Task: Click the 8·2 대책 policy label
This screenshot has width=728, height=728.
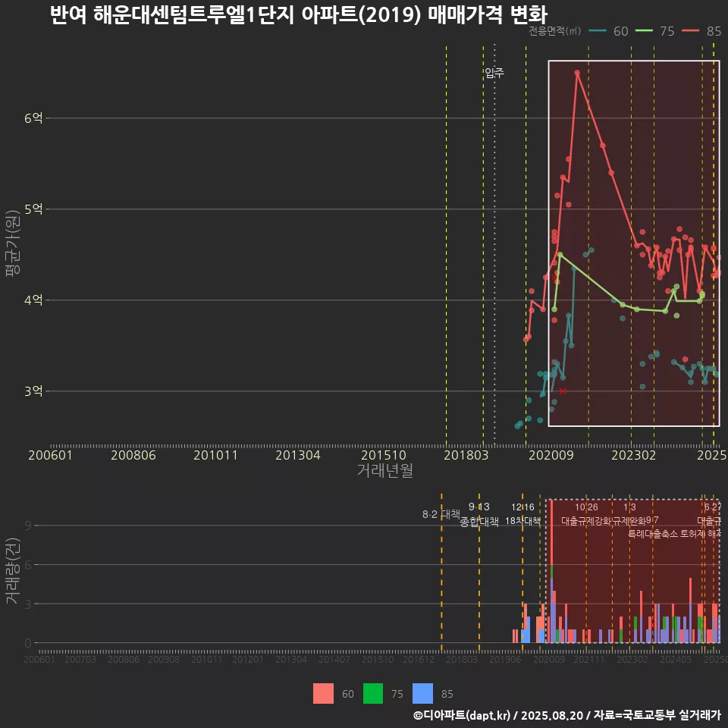Action: click(441, 514)
